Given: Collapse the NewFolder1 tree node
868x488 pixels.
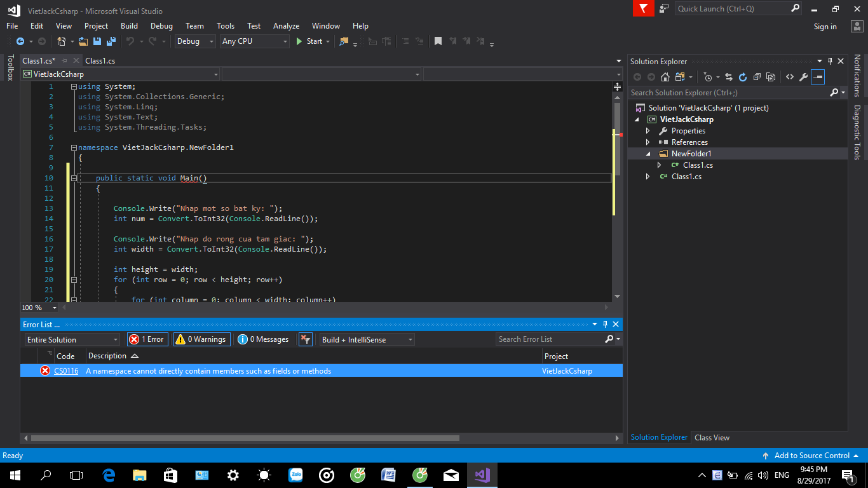Looking at the screenshot, I should coord(648,154).
